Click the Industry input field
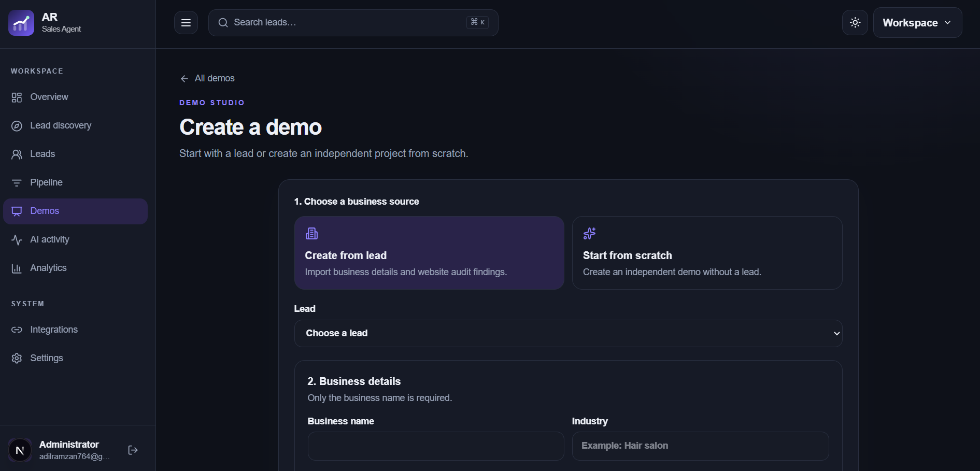980x471 pixels. (700, 446)
